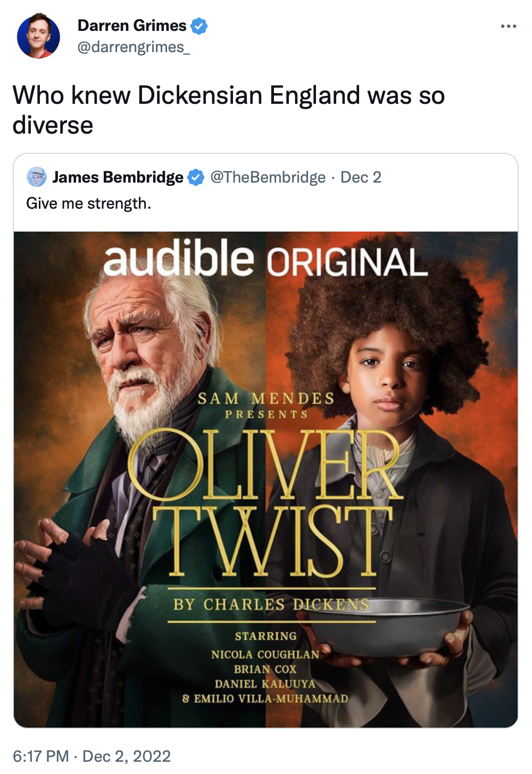Click the starring cast list on the poster
Image resolution: width=532 pixels, height=774 pixels.
(x=265, y=669)
